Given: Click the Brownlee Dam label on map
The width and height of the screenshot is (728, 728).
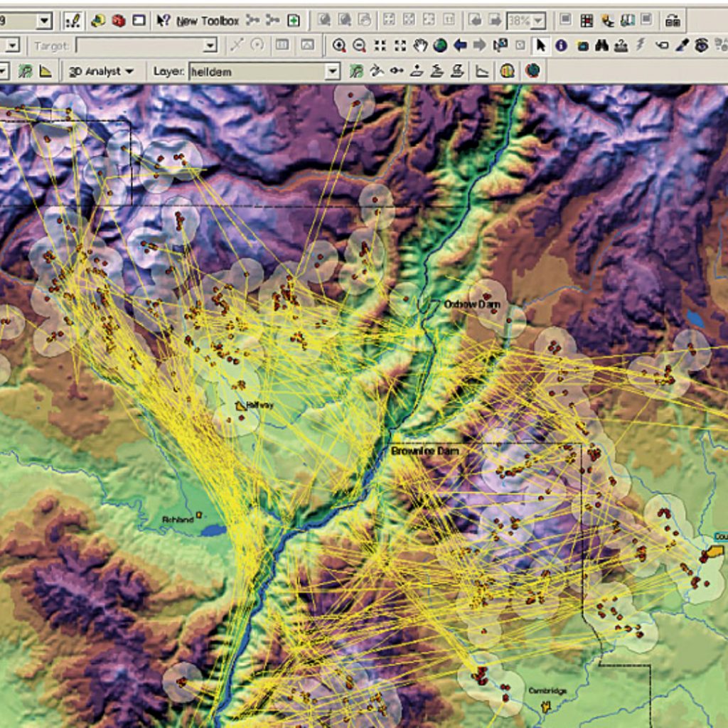Looking at the screenshot, I should point(424,451).
